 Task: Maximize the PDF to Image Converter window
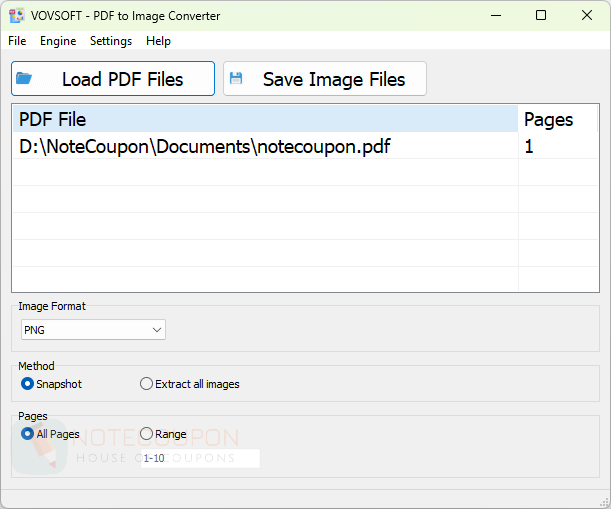point(541,16)
